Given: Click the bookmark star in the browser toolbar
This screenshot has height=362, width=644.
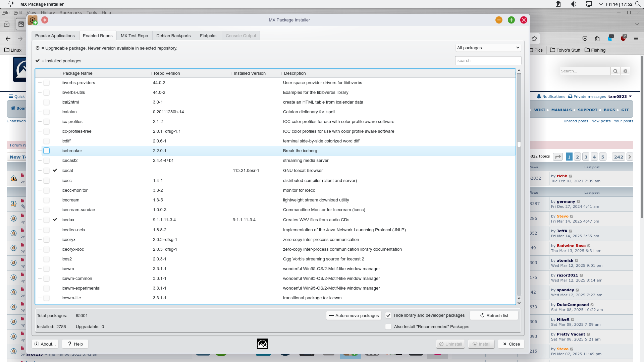Looking at the screenshot, I should click(534, 39).
